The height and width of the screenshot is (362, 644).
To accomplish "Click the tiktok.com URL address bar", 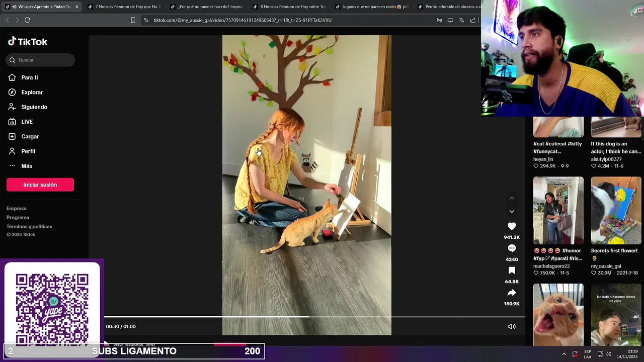I will pos(243,20).
